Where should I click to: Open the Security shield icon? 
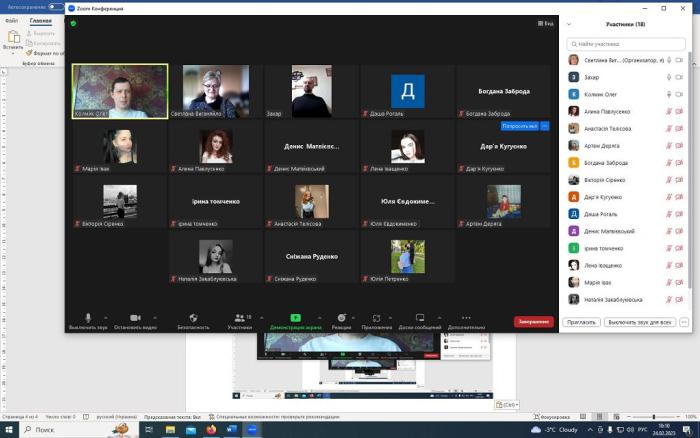point(193,318)
